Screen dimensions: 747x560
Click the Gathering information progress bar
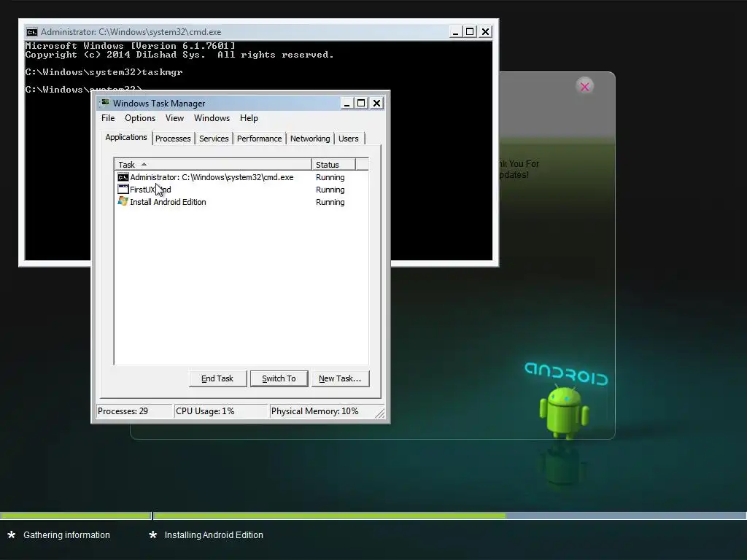pyautogui.click(x=75, y=516)
